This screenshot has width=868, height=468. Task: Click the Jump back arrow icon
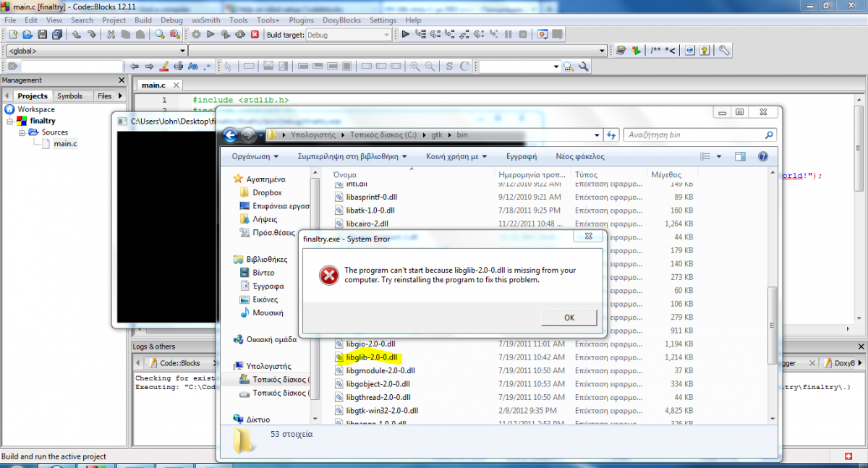[x=135, y=66]
